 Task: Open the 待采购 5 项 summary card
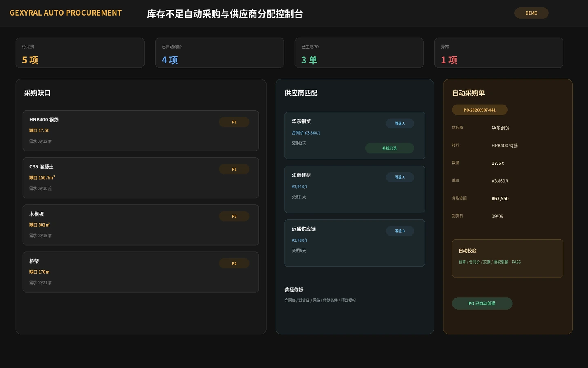coord(80,53)
